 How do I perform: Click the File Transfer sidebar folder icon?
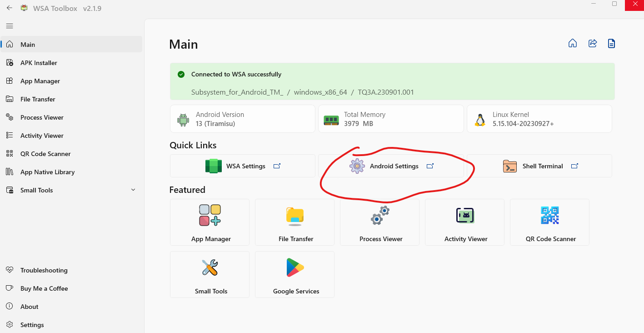tap(10, 99)
